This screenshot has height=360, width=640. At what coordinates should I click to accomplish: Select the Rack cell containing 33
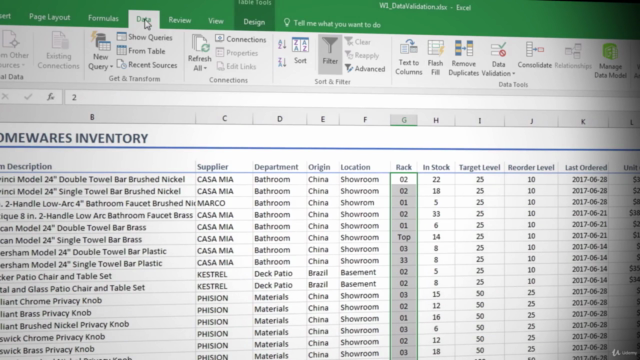point(404,260)
